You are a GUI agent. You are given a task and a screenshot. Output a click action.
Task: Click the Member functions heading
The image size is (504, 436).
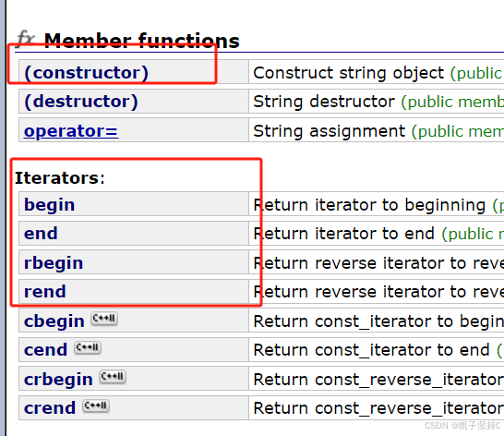[x=142, y=41]
